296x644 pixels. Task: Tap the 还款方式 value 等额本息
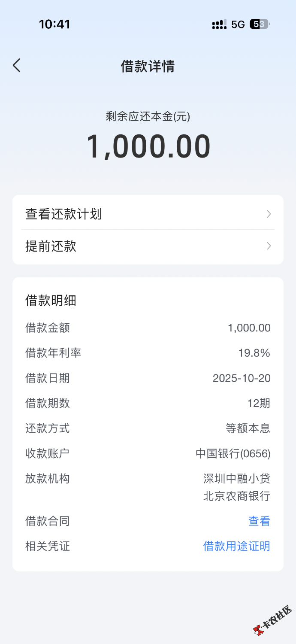click(x=248, y=428)
